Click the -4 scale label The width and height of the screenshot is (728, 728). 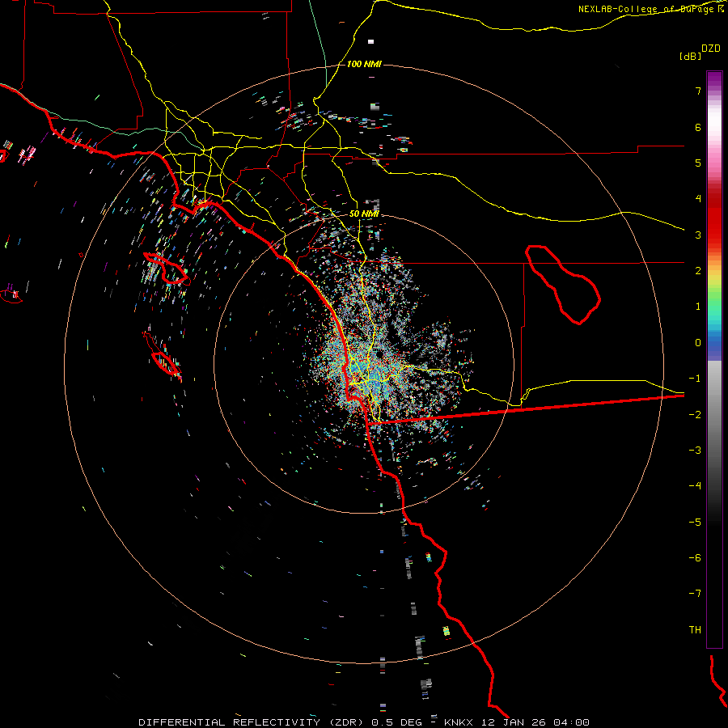[695, 486]
